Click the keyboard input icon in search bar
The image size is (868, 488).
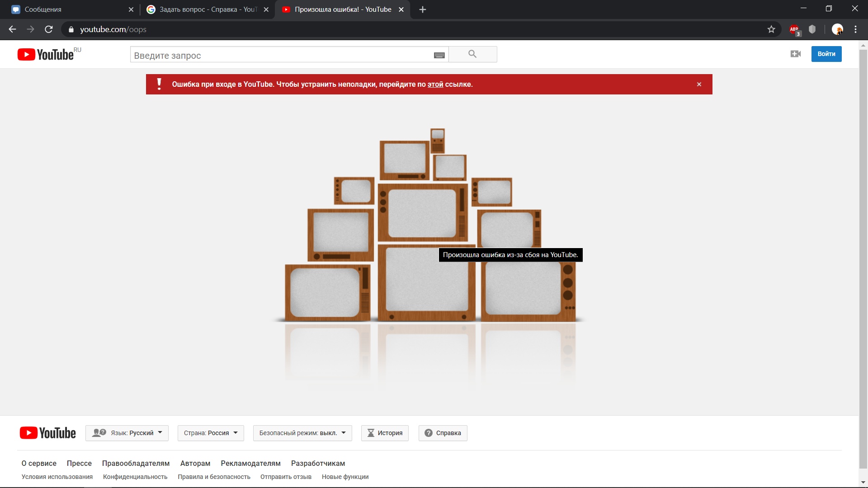coord(439,55)
